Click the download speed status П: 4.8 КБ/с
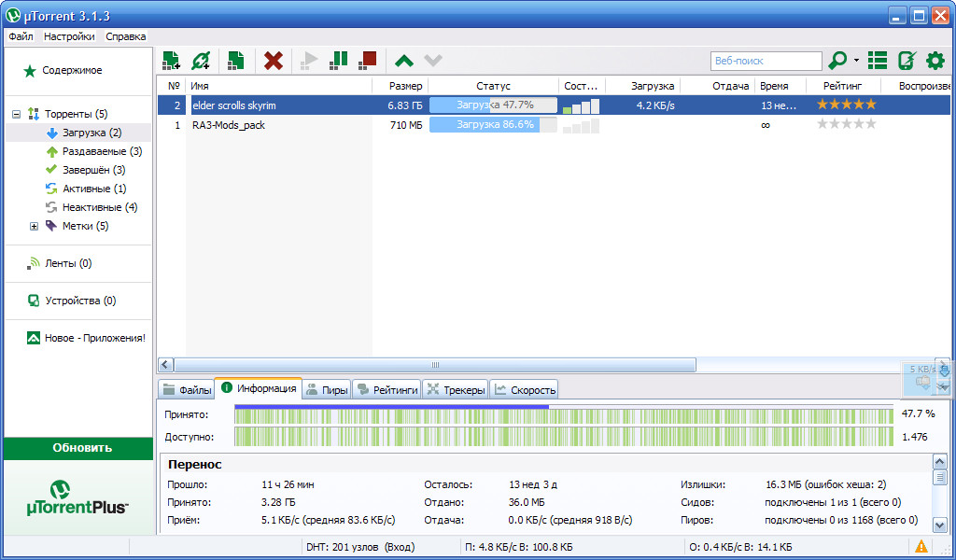 point(518,547)
